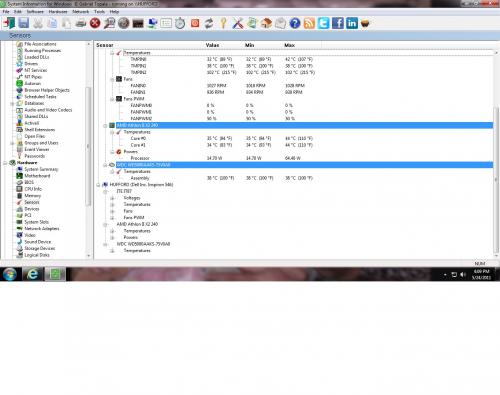
Task: Click the scissors Cut toolbar icon
Action: click(38, 23)
